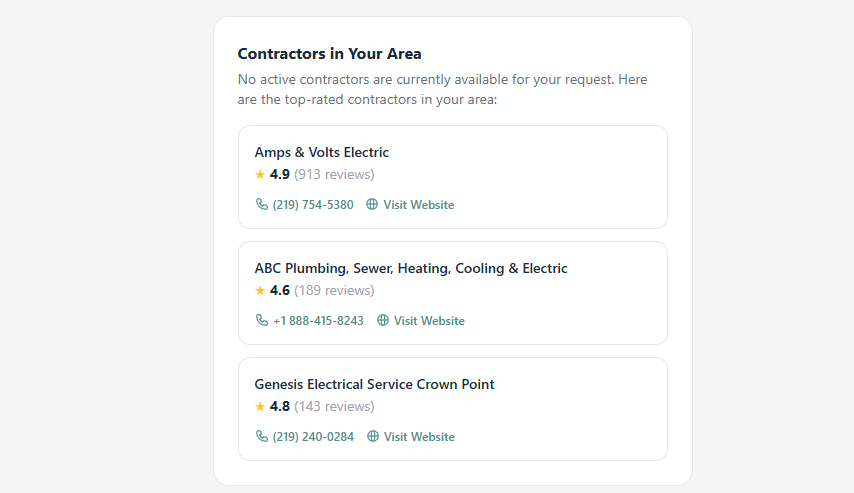Click gold star next to 4.8 rating

tap(260, 406)
